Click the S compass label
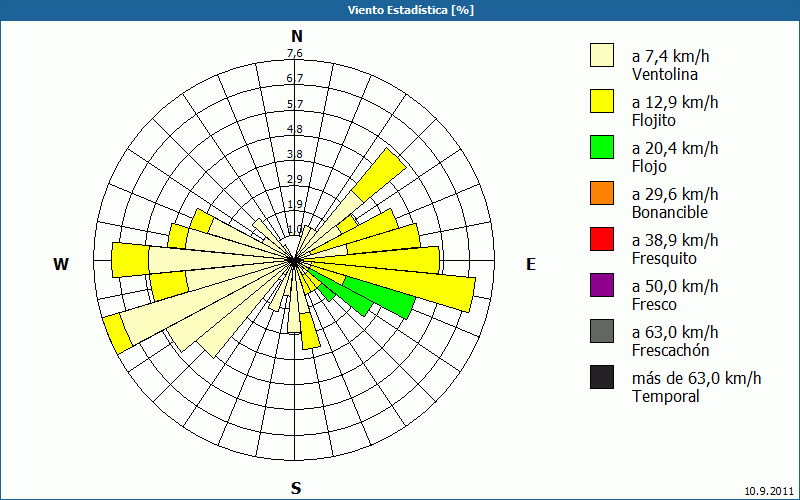 point(296,488)
